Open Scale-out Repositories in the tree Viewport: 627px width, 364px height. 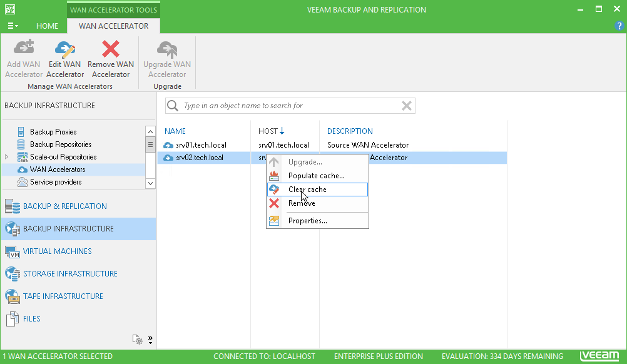(63, 157)
